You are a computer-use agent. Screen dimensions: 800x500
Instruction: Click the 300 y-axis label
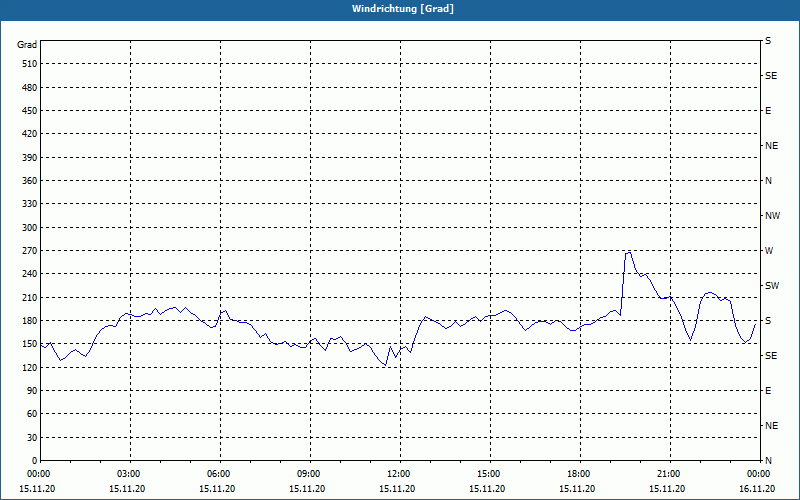click(30, 228)
